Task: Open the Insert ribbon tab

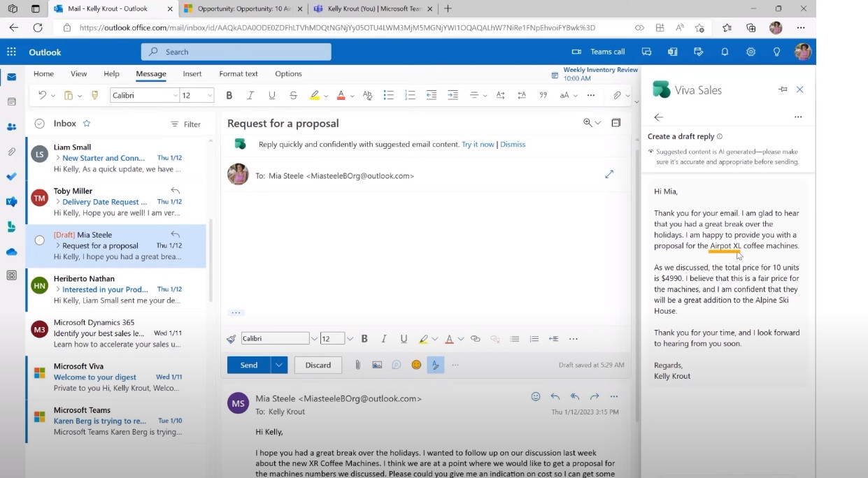Action: pos(192,73)
